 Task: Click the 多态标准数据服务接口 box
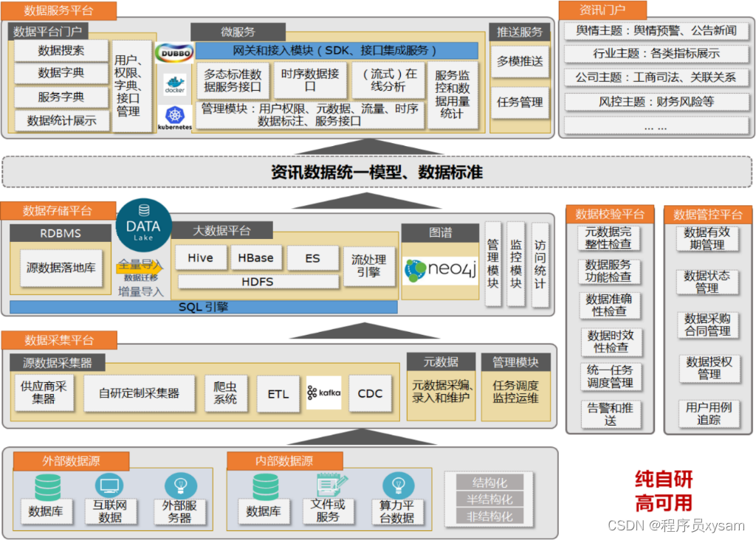pos(233,80)
